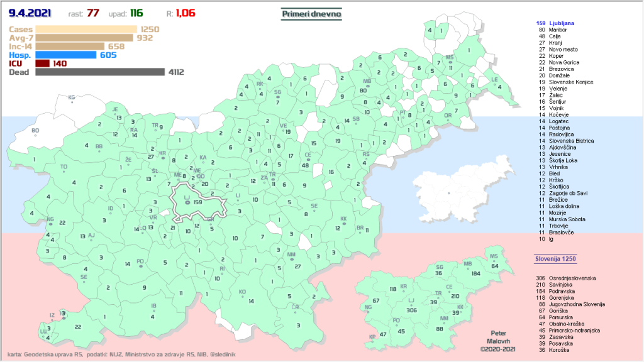Click the blue Hosp. bar
The image size is (644, 362).
coord(66,55)
